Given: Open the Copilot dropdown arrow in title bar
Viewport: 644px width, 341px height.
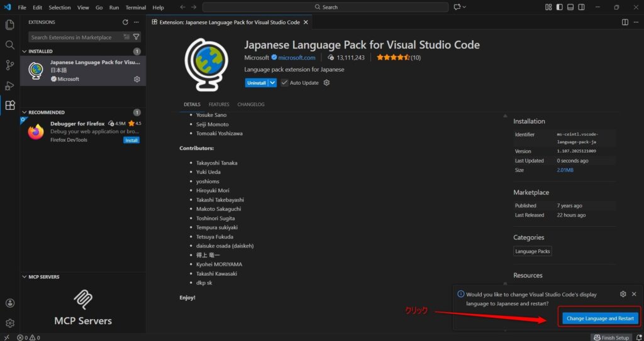Looking at the screenshot, I should coord(465,7).
